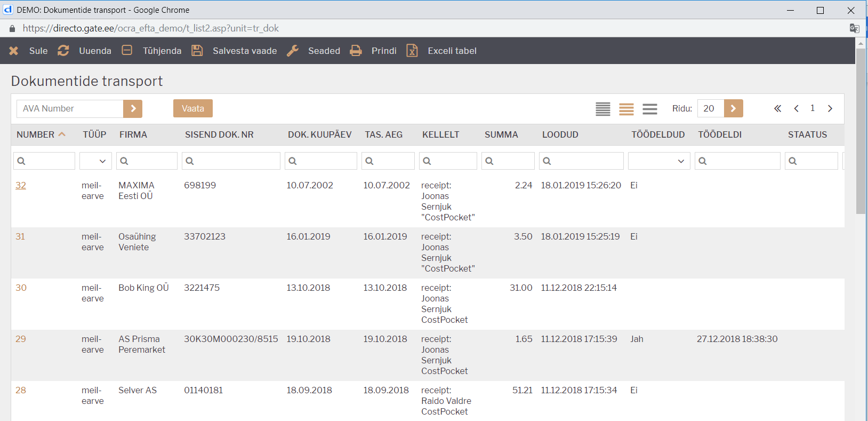Image resolution: width=868 pixels, height=421 pixels.
Task: Click the Jah value in row 29
Action: (x=637, y=339)
